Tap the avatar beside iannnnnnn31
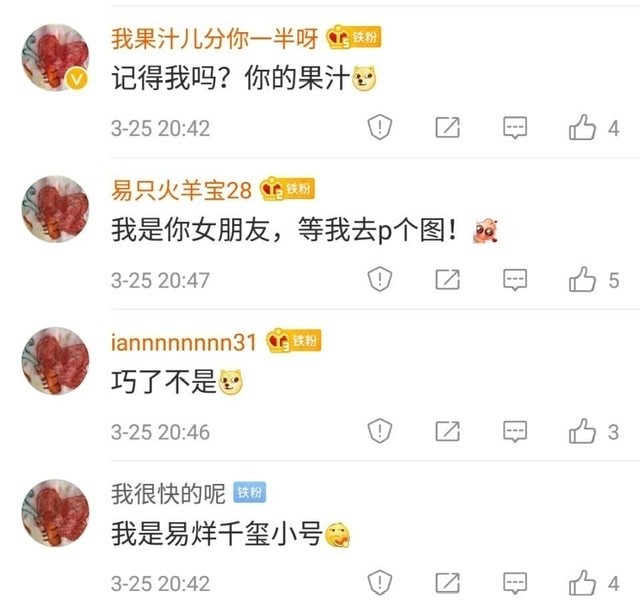The width and height of the screenshot is (640, 610). 55,361
